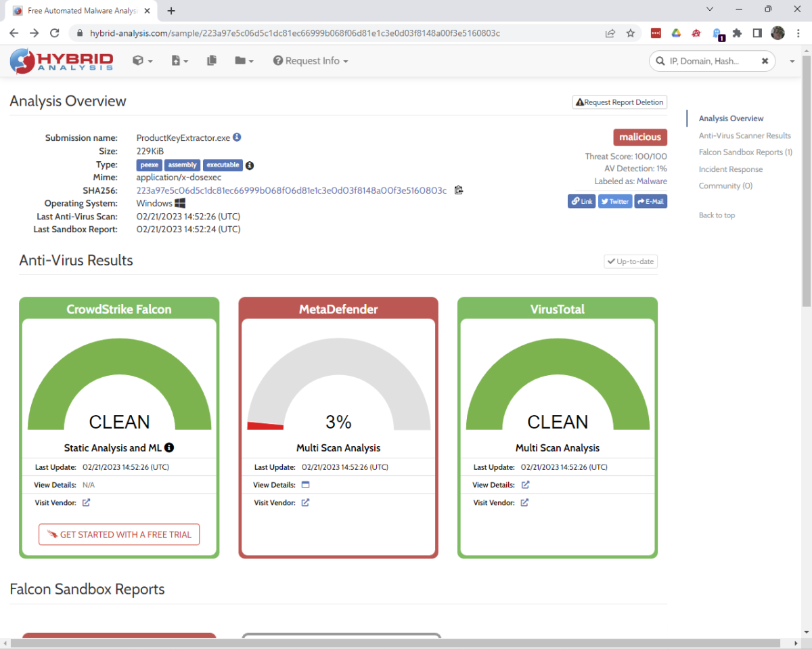Click the info icon after the type tags
Image resolution: width=812 pixels, height=650 pixels.
click(x=249, y=165)
